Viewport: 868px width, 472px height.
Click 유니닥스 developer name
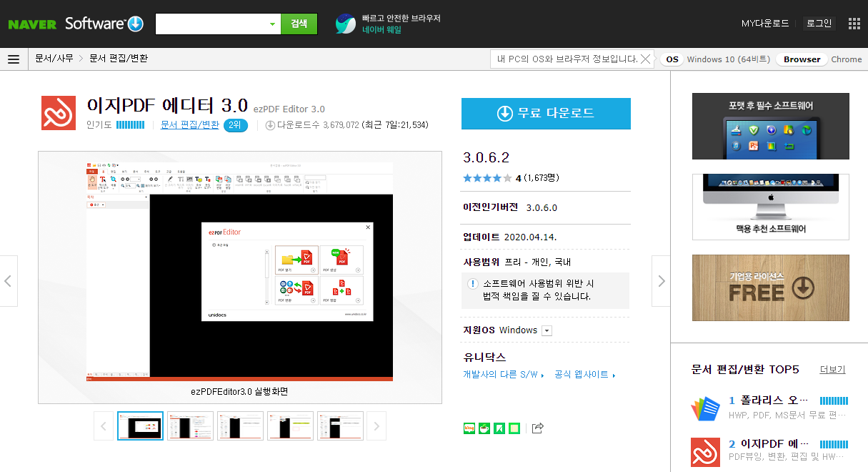tap(484, 358)
